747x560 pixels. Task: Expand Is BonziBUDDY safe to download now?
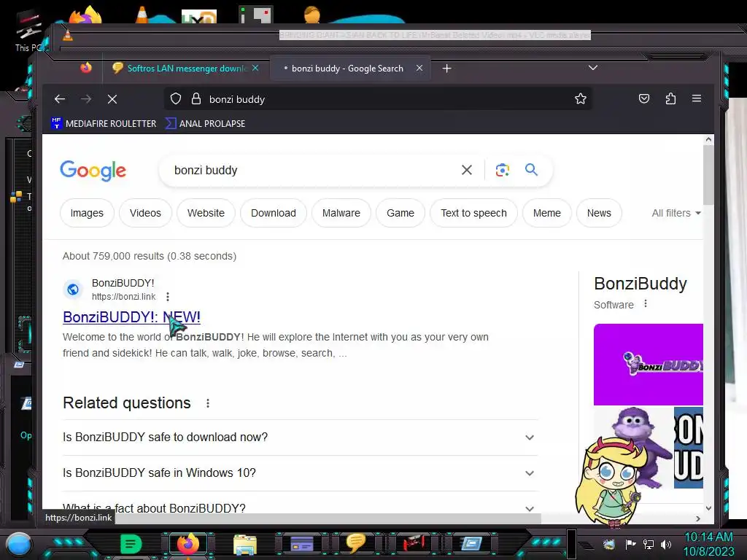coord(300,437)
